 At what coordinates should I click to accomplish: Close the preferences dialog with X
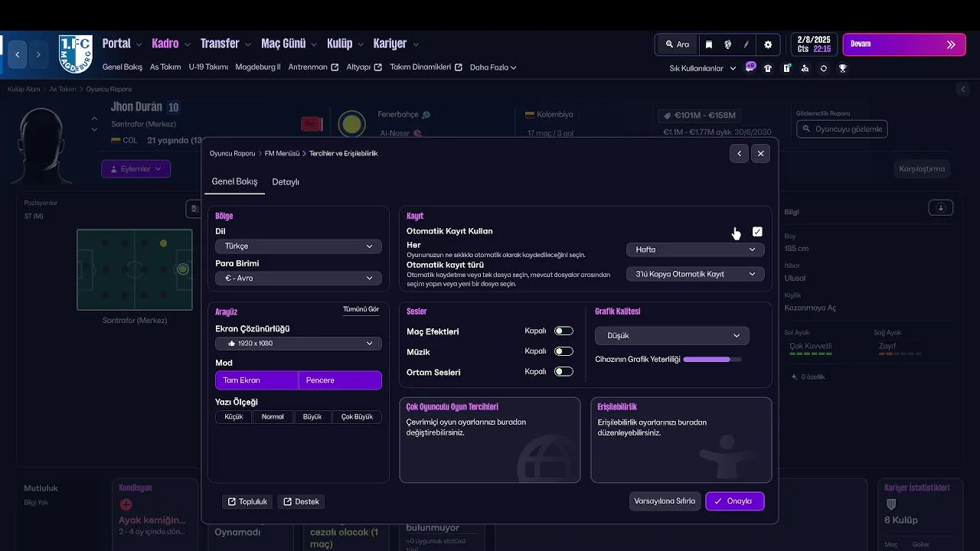click(760, 154)
